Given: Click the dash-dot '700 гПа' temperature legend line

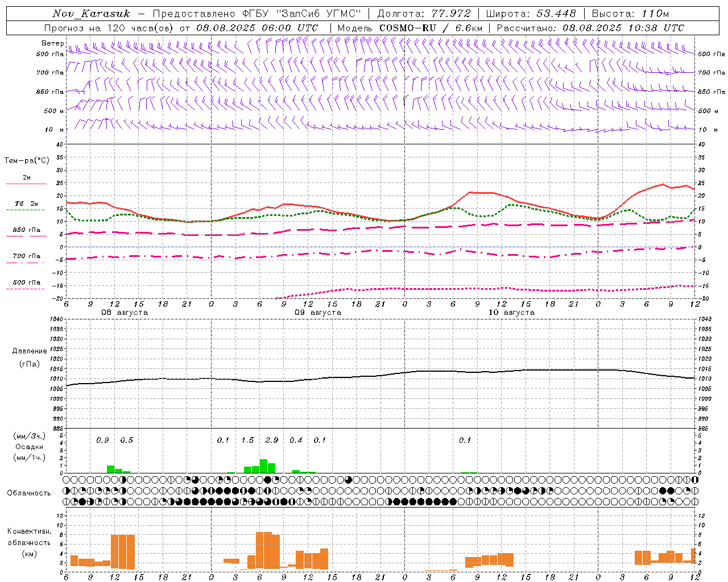Looking at the screenshot, I should 25,263.
